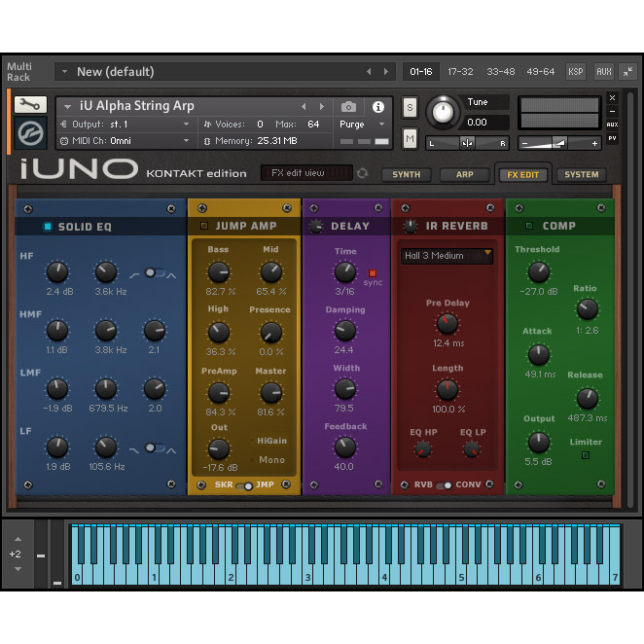
Task: Switch to the ARP tab
Action: point(465,174)
